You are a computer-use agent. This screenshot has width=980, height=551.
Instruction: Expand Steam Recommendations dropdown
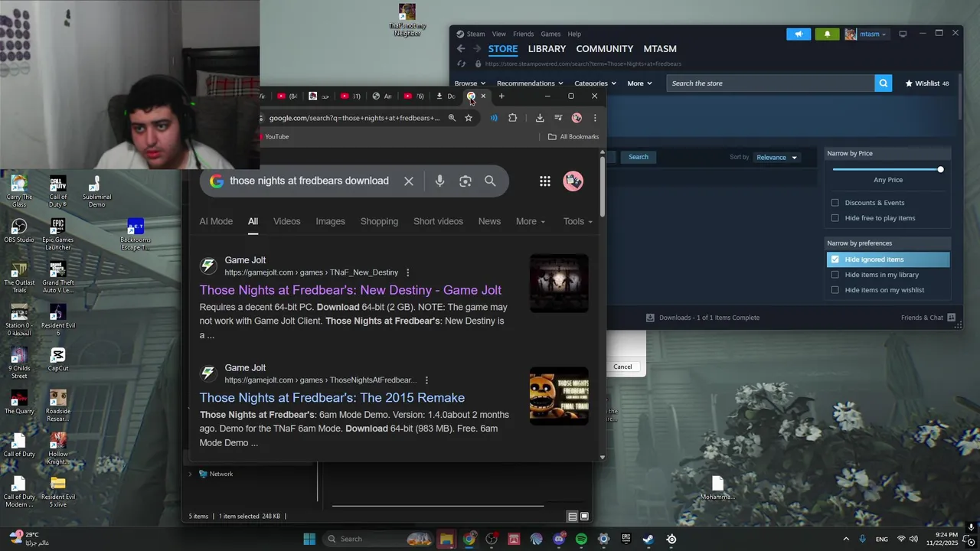[x=530, y=83]
